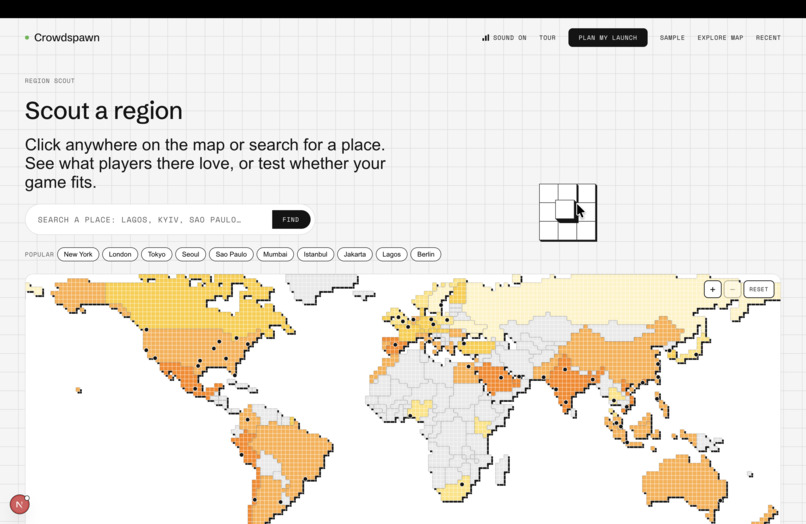The width and height of the screenshot is (806, 524).
Task: Click India on the map
Action: tap(568, 381)
